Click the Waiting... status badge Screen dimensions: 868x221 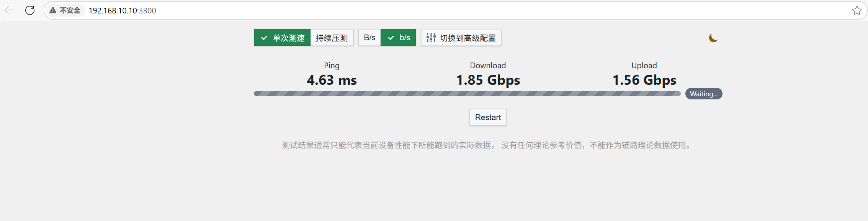point(704,94)
